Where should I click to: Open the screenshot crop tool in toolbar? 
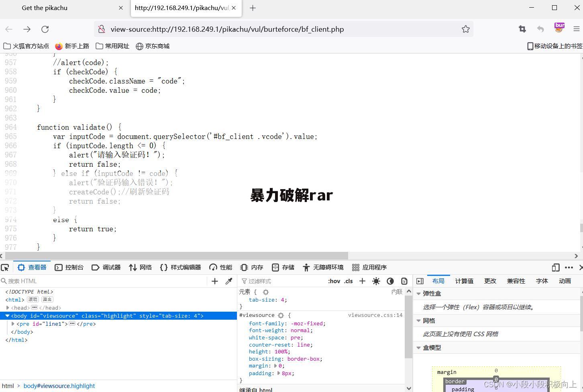coord(522,29)
